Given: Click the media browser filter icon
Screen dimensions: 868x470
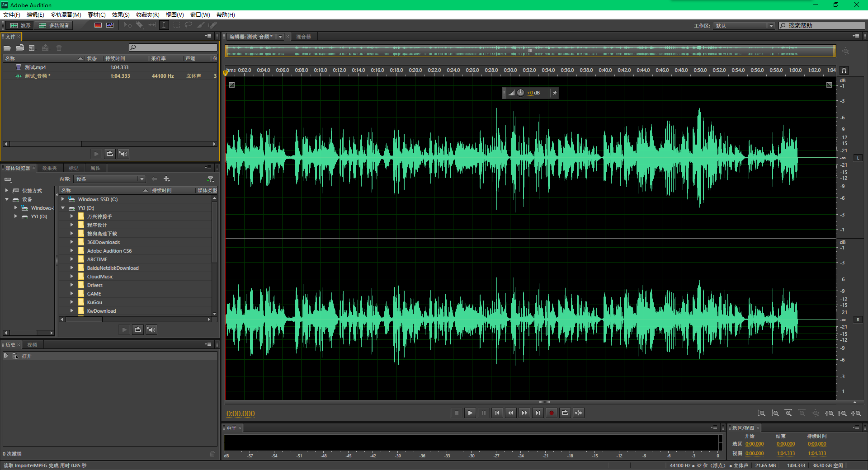Looking at the screenshot, I should (210, 179).
